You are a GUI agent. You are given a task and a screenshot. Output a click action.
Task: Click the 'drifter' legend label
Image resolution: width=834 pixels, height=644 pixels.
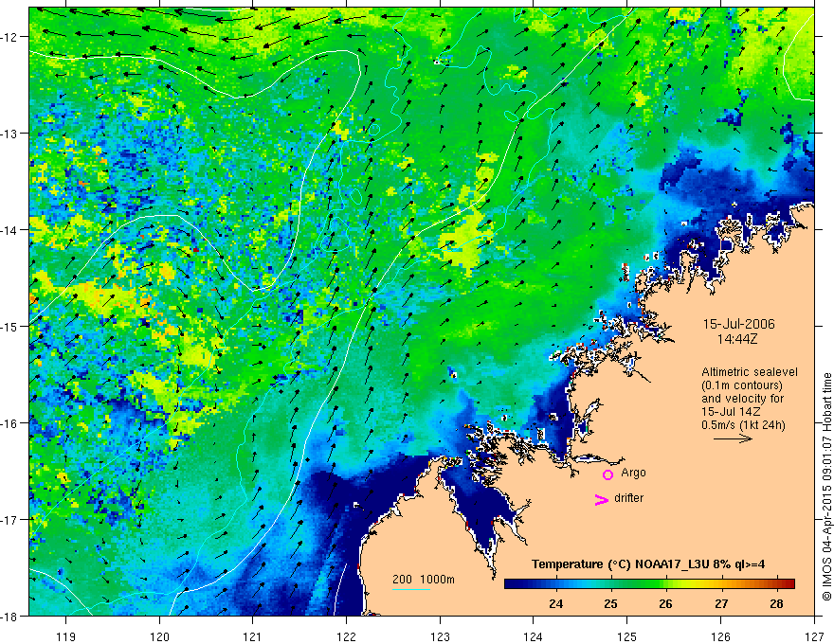pyautogui.click(x=628, y=498)
